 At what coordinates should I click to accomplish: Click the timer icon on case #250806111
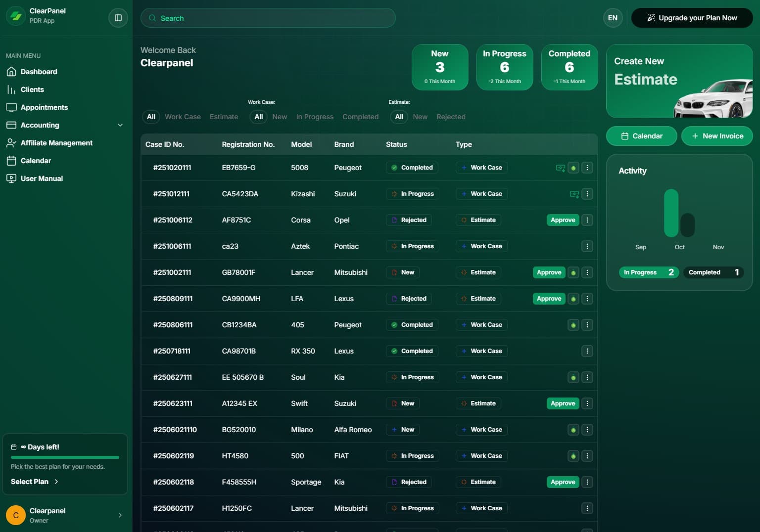click(x=573, y=325)
